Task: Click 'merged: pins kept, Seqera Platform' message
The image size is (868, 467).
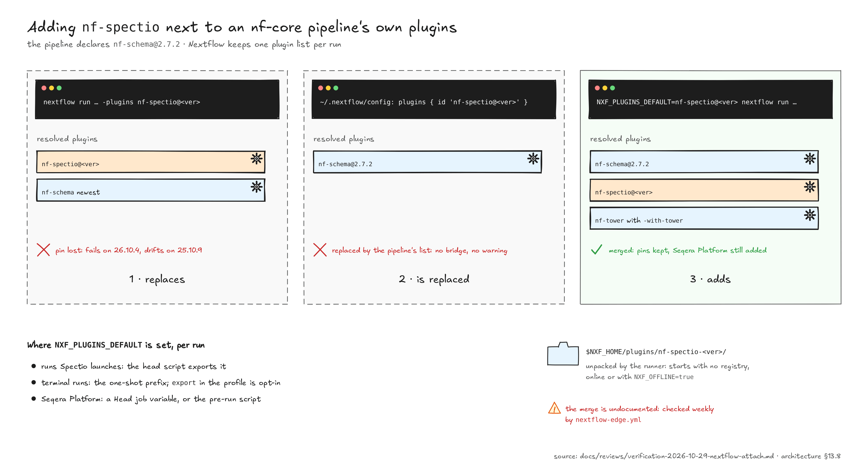Action: click(x=687, y=250)
